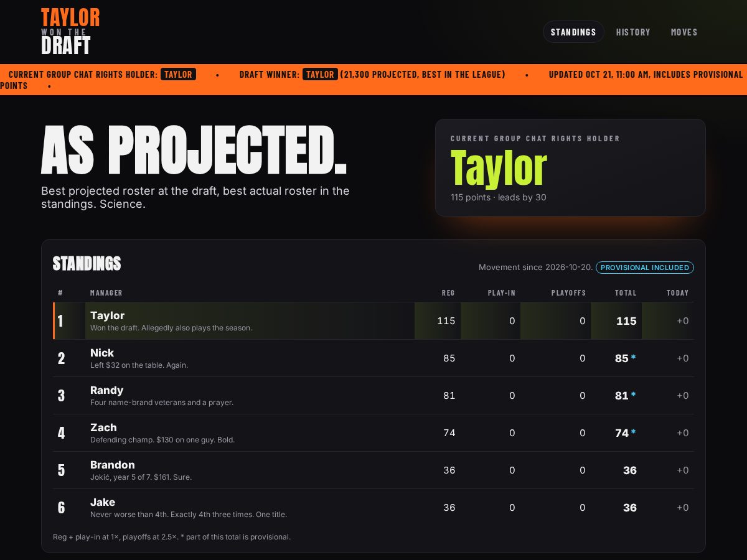747x560 pixels.
Task: Click 'Movement since 2026-10-20.' text
Action: (x=535, y=268)
